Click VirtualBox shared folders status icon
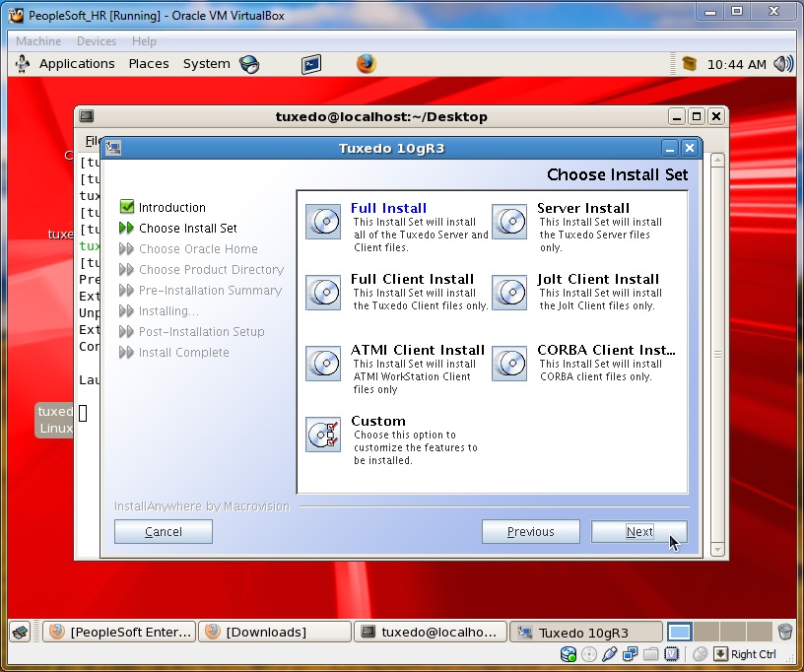804x672 pixels. coord(650,654)
